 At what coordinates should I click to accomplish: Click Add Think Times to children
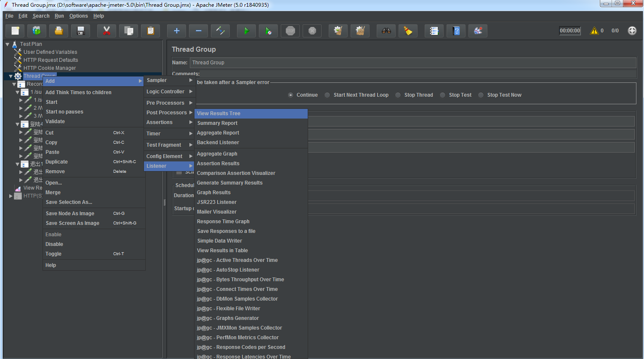point(93,92)
